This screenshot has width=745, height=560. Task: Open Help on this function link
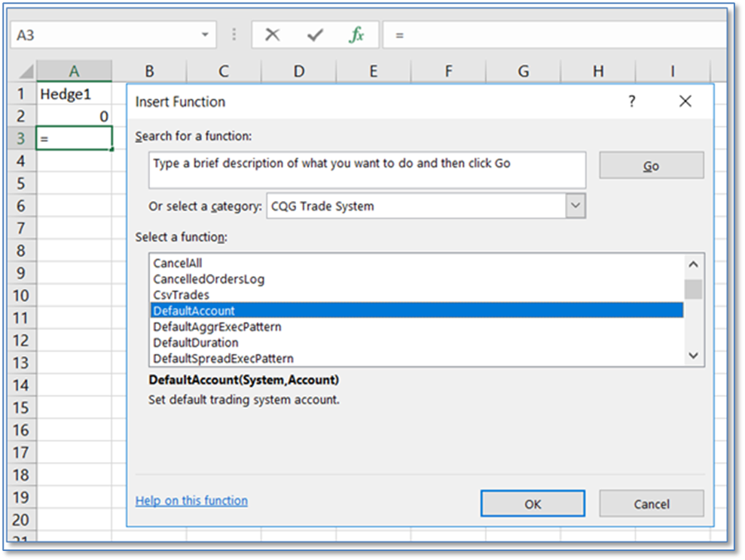191,501
